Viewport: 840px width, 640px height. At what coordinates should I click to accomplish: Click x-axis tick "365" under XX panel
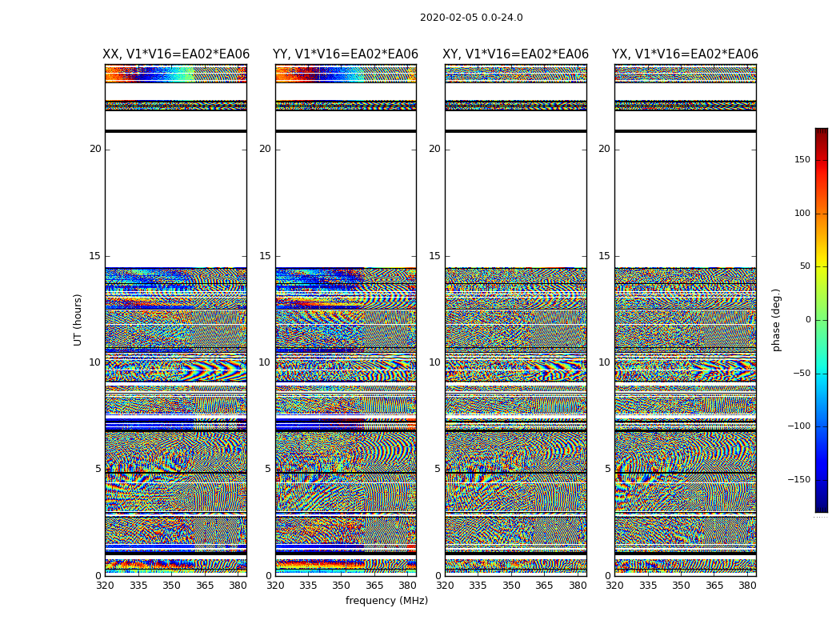205,586
